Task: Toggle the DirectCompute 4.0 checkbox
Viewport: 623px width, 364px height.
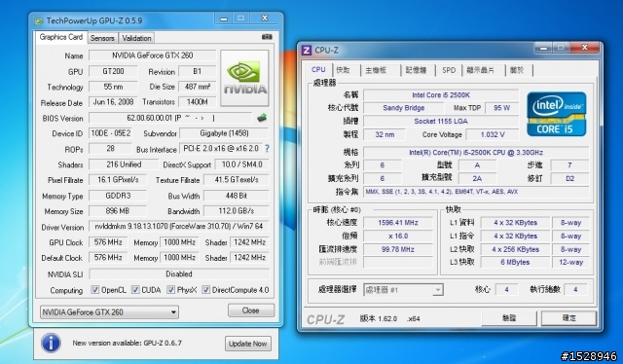Action: click(x=205, y=290)
